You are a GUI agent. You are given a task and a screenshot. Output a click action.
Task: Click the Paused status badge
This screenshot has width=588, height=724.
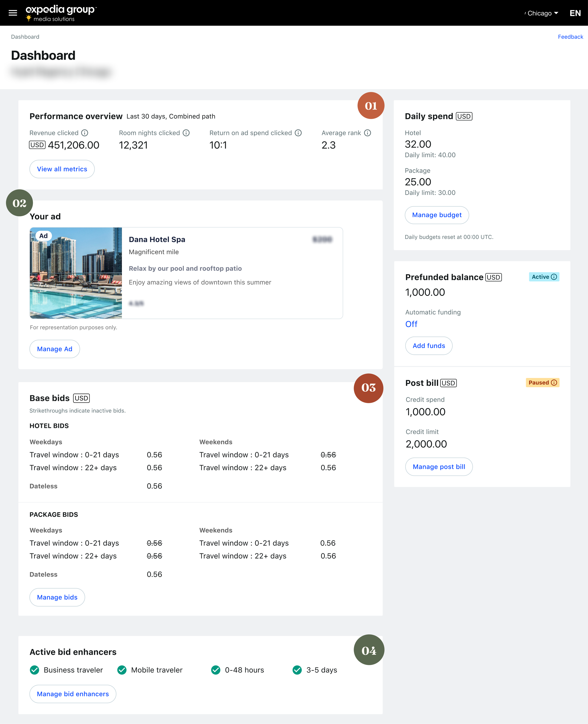(543, 382)
